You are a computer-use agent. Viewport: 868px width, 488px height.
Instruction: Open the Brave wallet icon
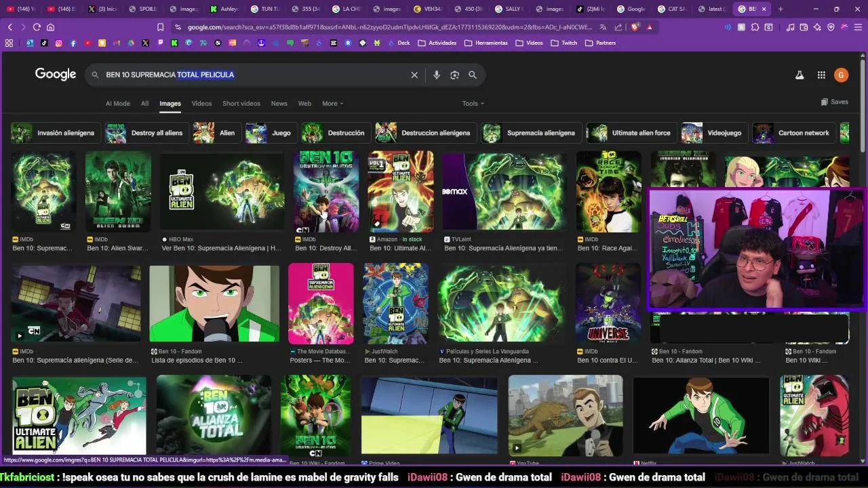(x=804, y=27)
